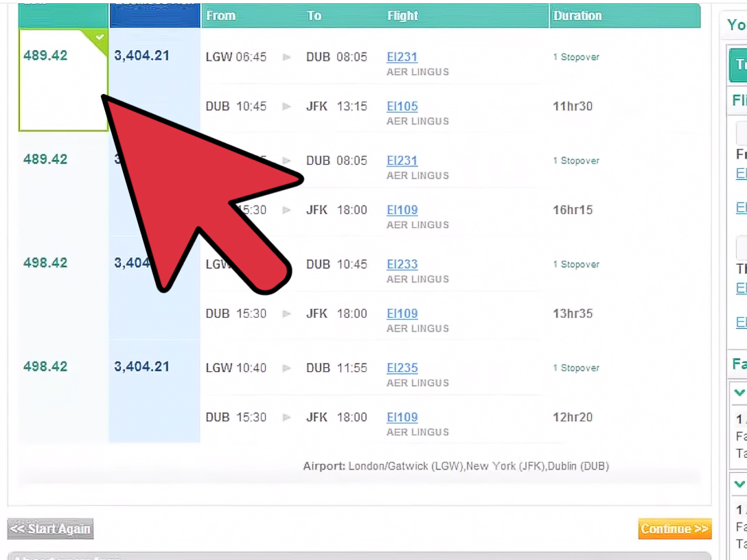Open the EI233 flight details link
The height and width of the screenshot is (560, 747).
tap(402, 264)
